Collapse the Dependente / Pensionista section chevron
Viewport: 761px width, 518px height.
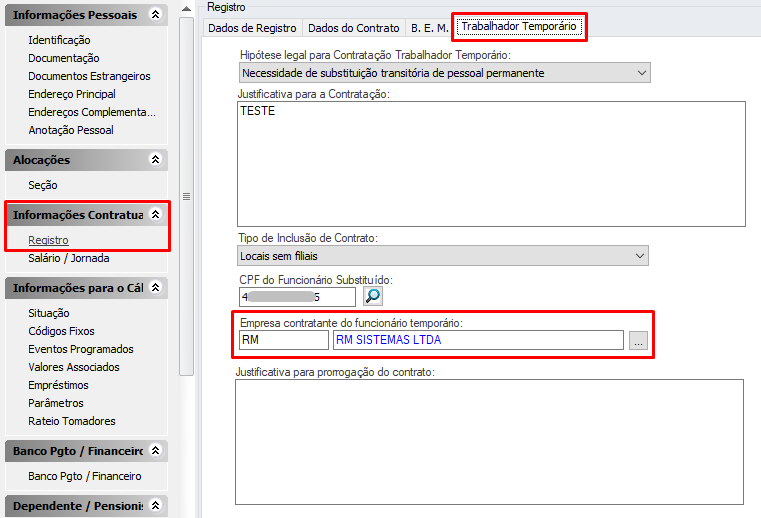(155, 505)
